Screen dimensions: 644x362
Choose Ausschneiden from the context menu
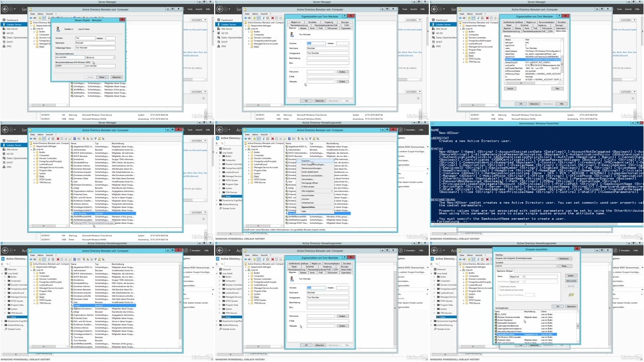coord(315,196)
